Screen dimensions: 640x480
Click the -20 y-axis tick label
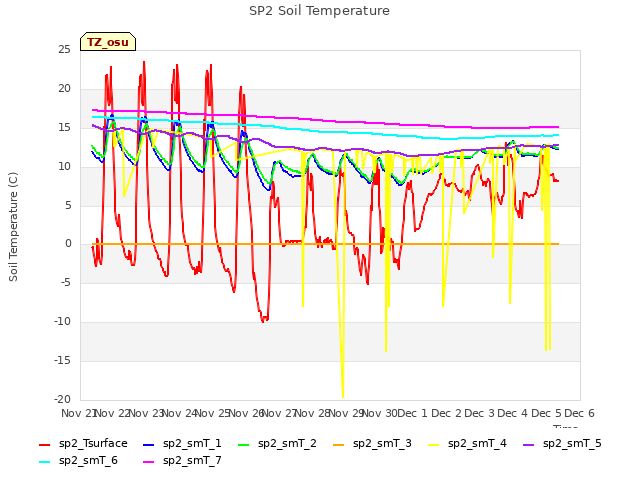tap(62, 399)
